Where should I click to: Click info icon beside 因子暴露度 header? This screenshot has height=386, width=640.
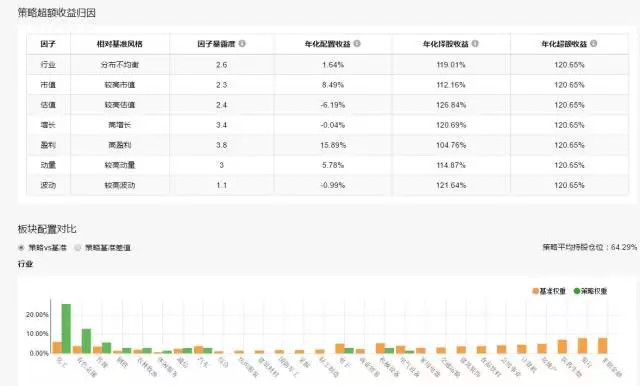[x=242, y=43]
